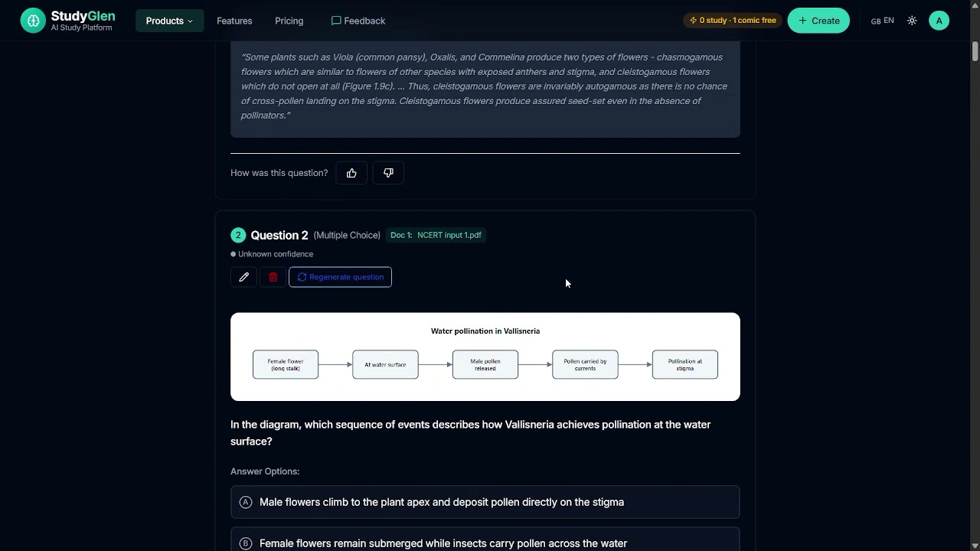Screen dimensions: 980x551
Task: Click the Create button
Action: [818, 21]
